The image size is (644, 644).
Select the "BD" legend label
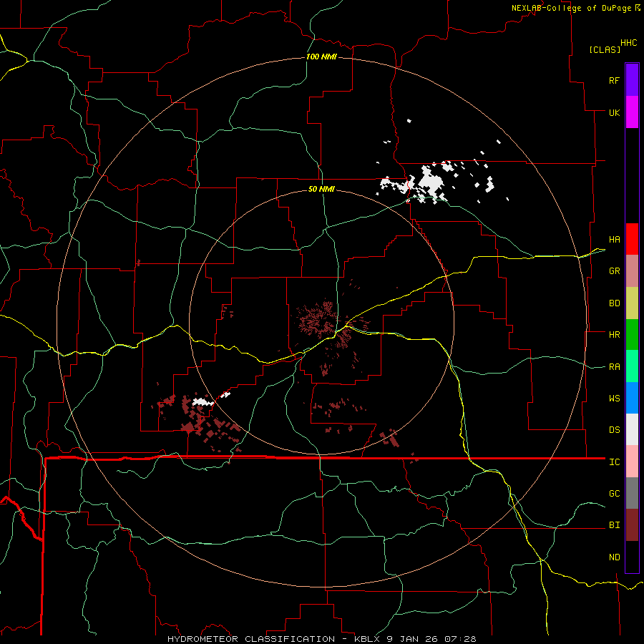614,303
